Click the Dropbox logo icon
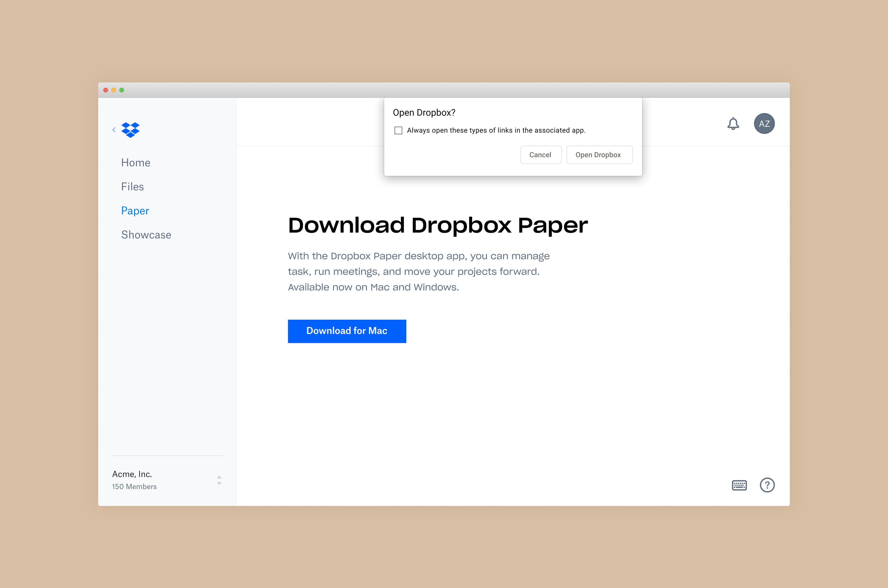 pyautogui.click(x=130, y=130)
